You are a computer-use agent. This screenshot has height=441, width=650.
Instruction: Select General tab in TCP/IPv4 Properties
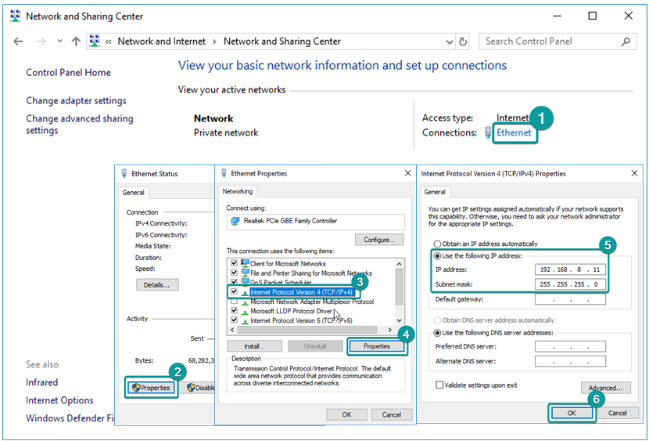(x=434, y=192)
